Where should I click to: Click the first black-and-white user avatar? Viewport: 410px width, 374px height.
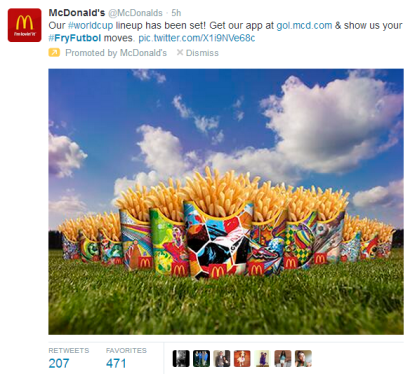pos(181,359)
